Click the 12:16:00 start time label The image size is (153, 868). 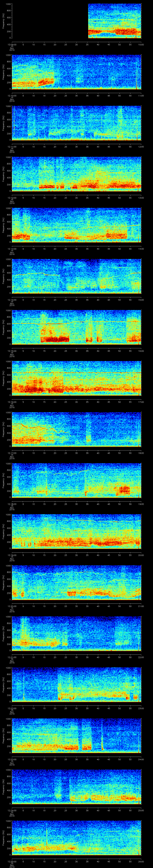tap(12, 402)
